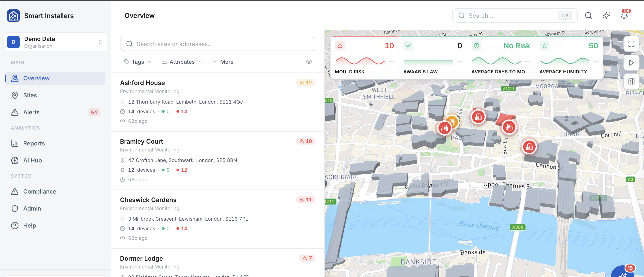Open the Help page

pos(55,225)
